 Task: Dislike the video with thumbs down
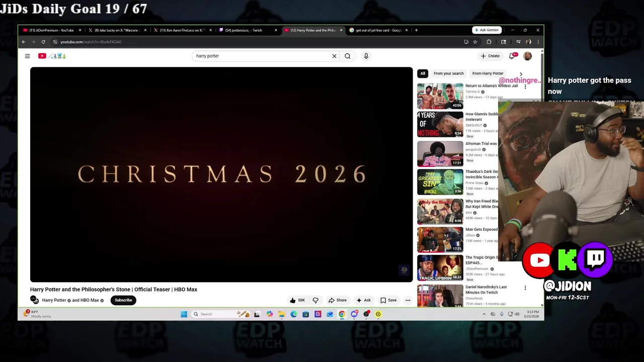(315, 300)
